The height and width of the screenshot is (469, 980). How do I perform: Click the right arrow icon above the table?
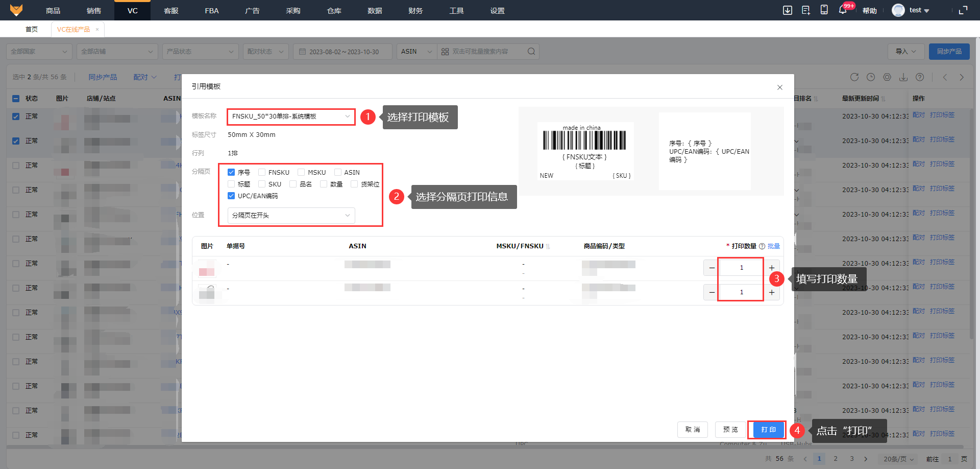tap(962, 77)
